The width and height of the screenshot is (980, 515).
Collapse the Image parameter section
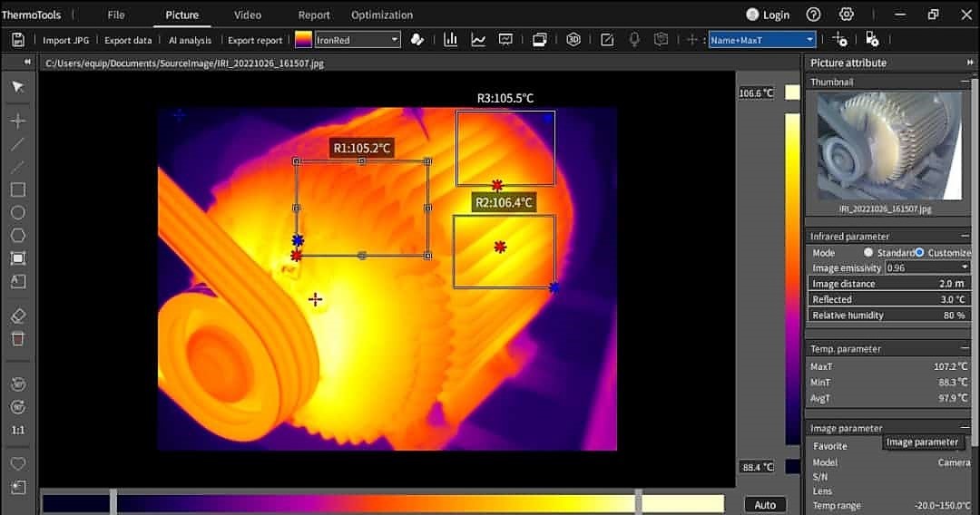pyautogui.click(x=965, y=428)
